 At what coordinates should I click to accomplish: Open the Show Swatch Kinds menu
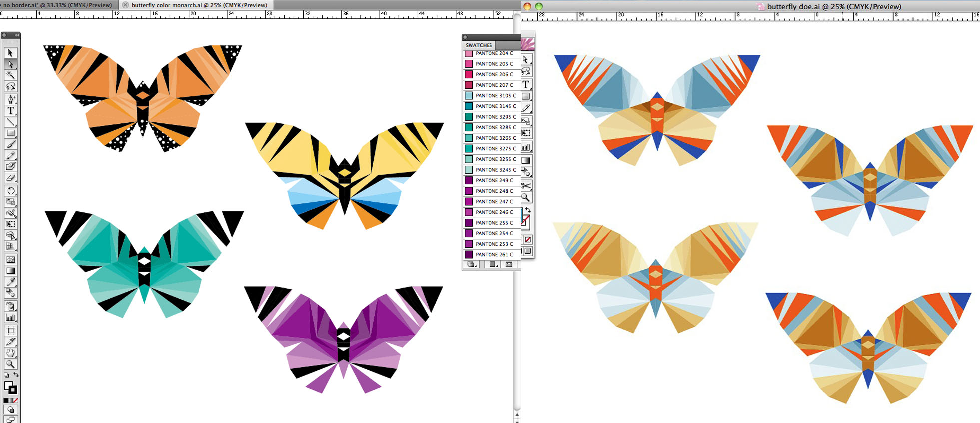pos(492,265)
